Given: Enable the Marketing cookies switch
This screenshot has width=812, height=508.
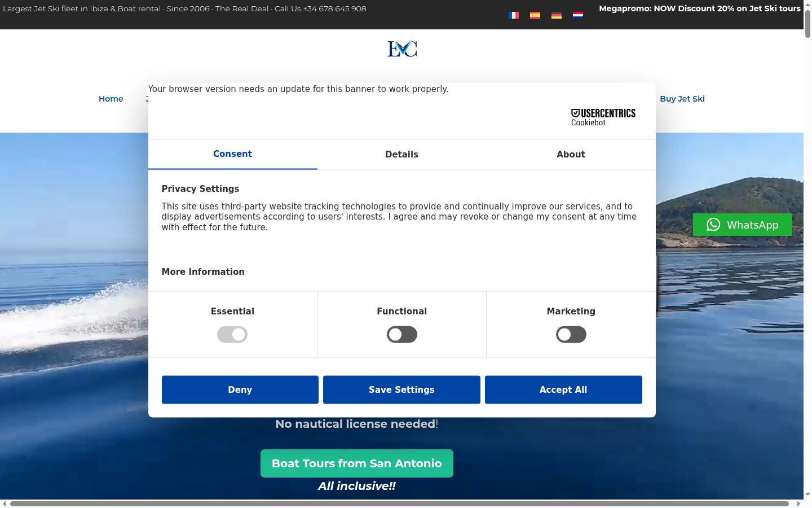Looking at the screenshot, I should pos(571,335).
